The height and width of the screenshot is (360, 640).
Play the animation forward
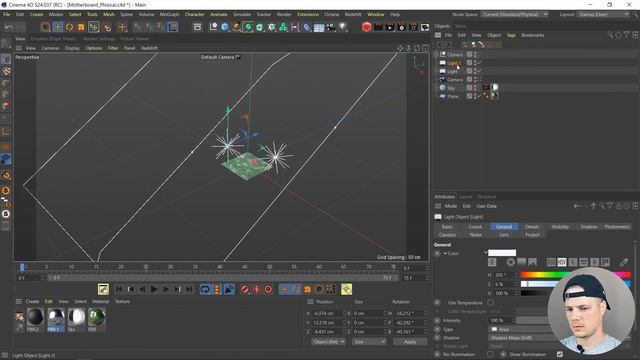154,289
